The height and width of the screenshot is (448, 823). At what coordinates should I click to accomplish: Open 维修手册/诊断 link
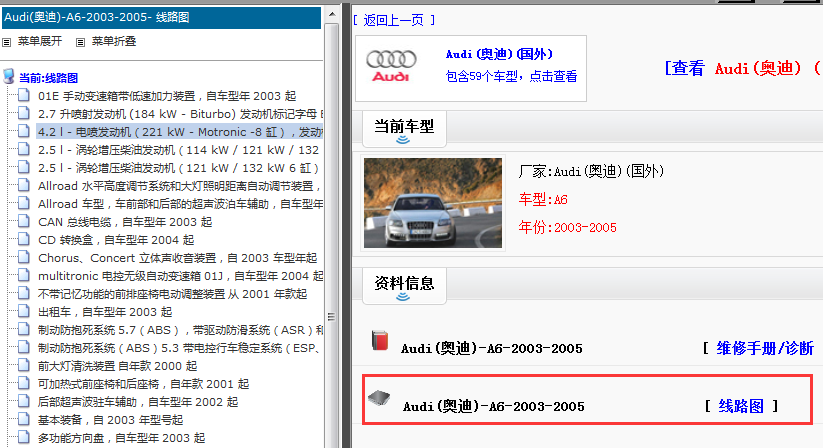765,348
